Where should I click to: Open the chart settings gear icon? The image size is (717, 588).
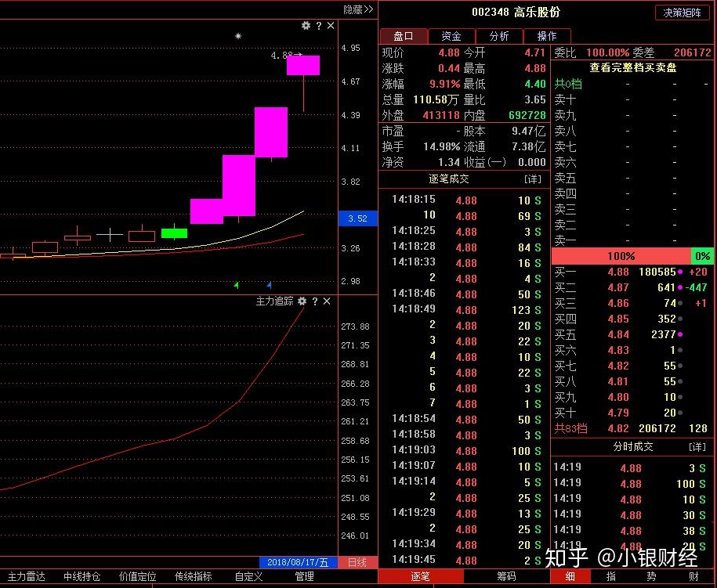point(306,26)
